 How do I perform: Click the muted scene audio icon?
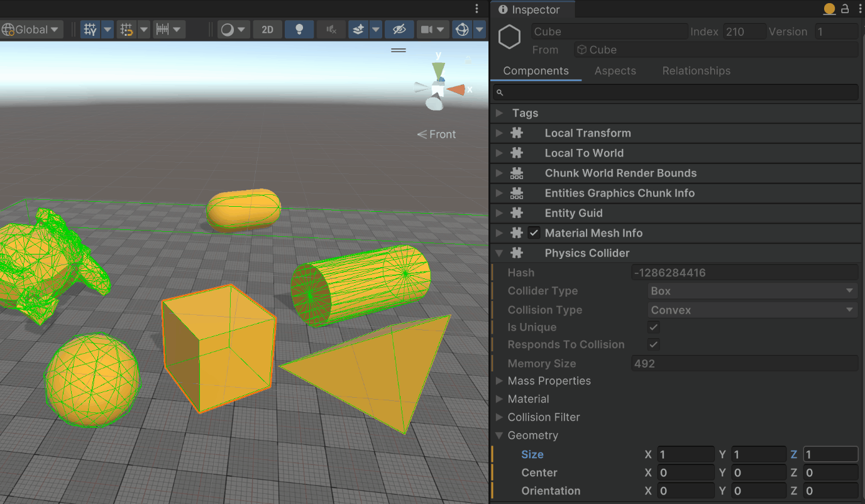331,30
